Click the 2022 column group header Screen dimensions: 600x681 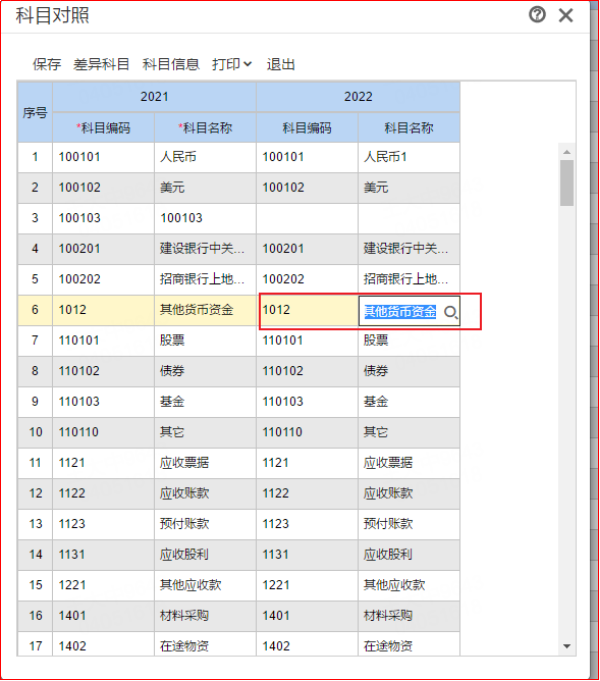[x=358, y=97]
